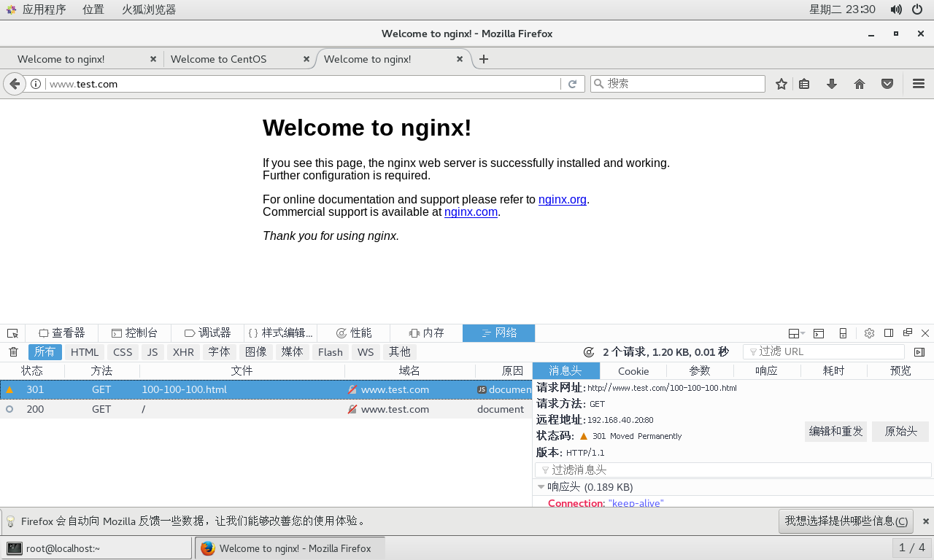Open the 位置 places menu
Image resolution: width=934 pixels, height=560 pixels.
click(x=93, y=9)
